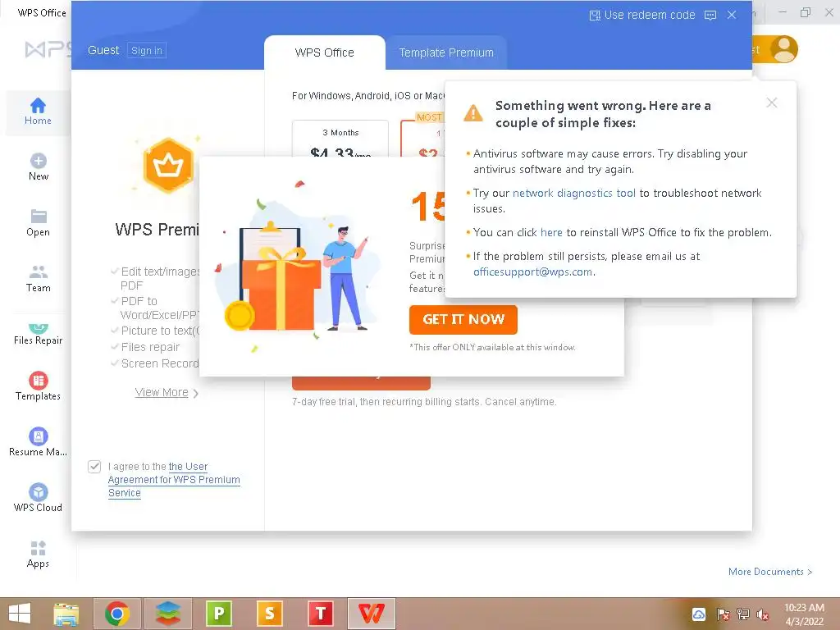Click the warning triangle icon in error panel

[473, 113]
